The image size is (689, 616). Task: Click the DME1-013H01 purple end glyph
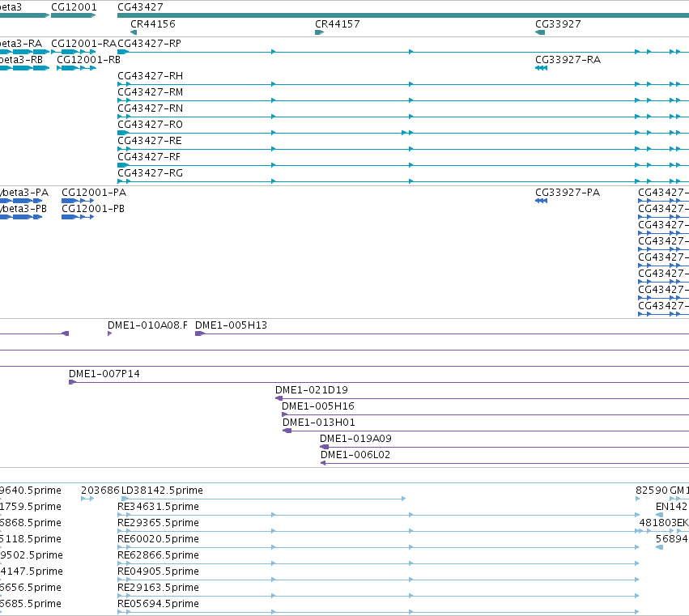287,431
